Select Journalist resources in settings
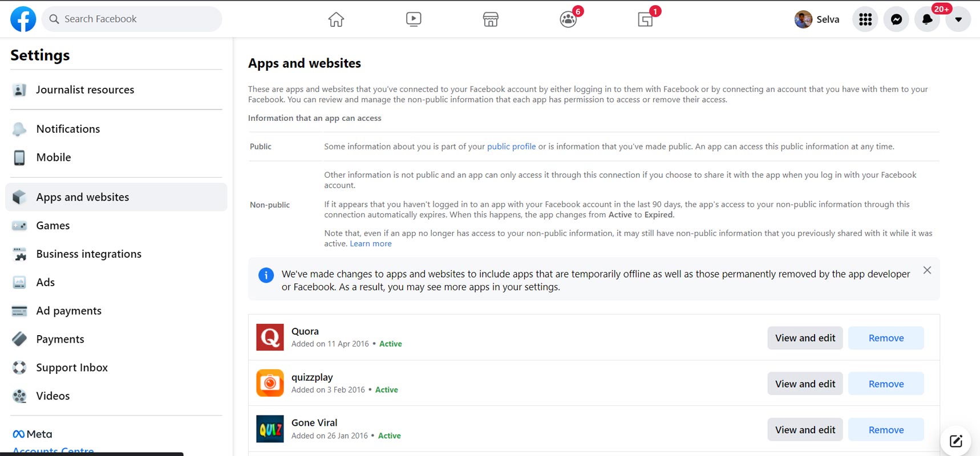980x456 pixels. (x=116, y=89)
